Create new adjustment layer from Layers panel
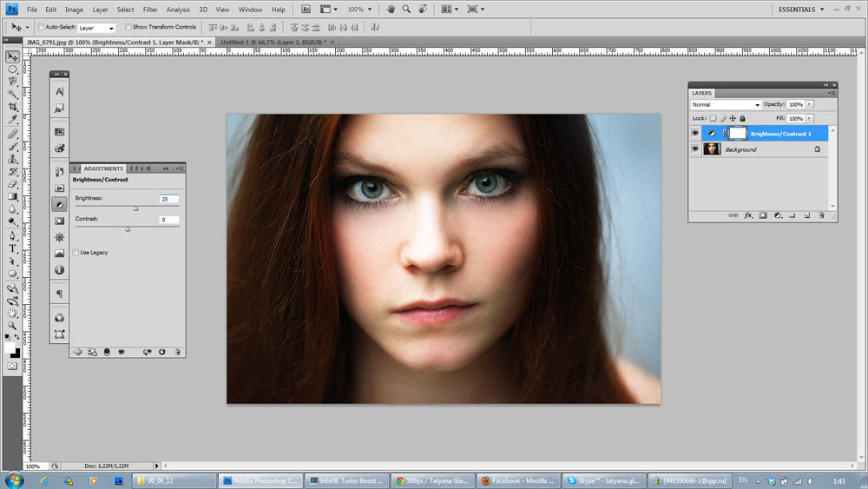 [778, 215]
